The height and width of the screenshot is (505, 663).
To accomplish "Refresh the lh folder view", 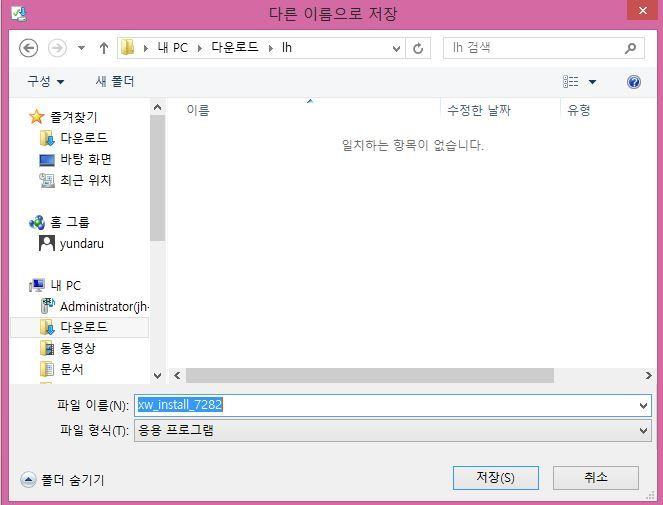I will point(418,48).
